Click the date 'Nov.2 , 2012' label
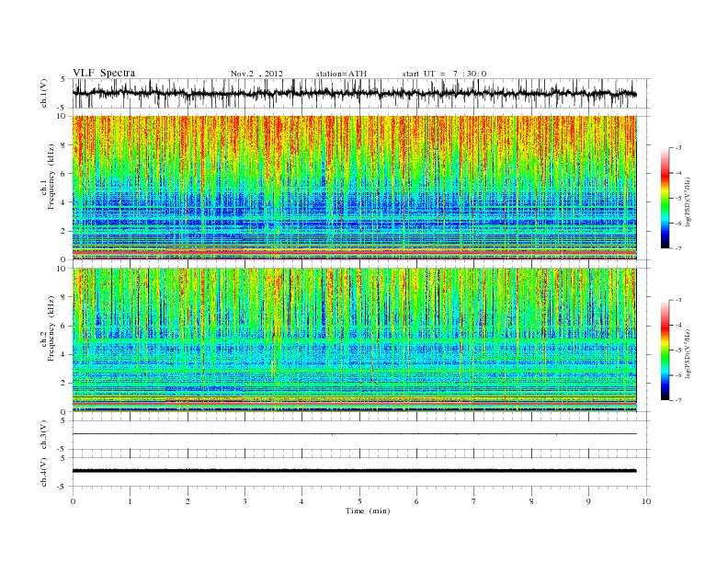This screenshot has width=728, height=563. 256,74
